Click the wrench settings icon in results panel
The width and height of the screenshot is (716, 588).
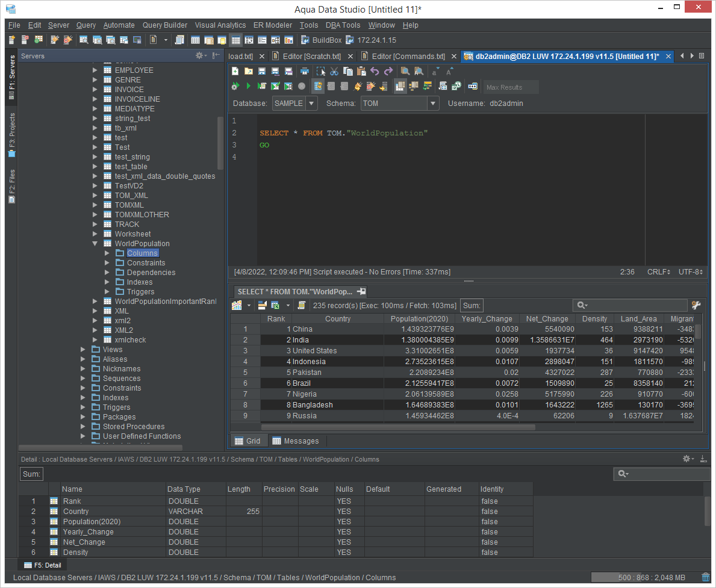click(x=696, y=305)
